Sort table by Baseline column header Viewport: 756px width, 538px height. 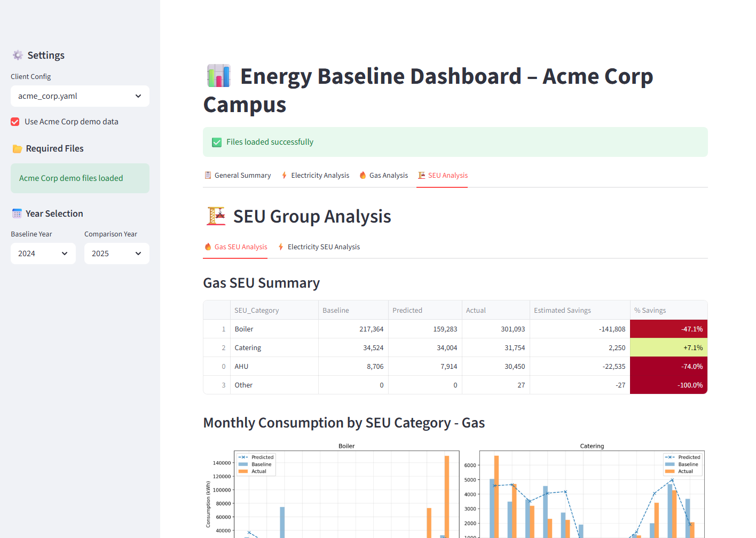[x=353, y=310]
